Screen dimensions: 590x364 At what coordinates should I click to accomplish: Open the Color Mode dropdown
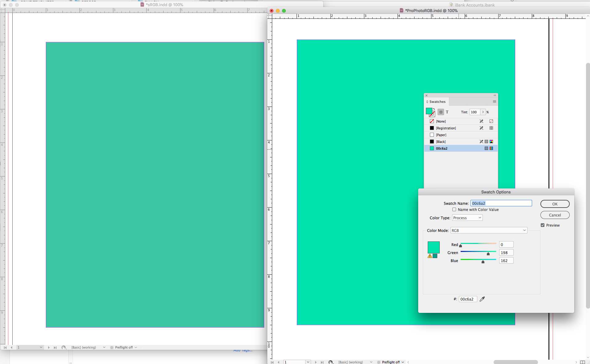pyautogui.click(x=488, y=230)
